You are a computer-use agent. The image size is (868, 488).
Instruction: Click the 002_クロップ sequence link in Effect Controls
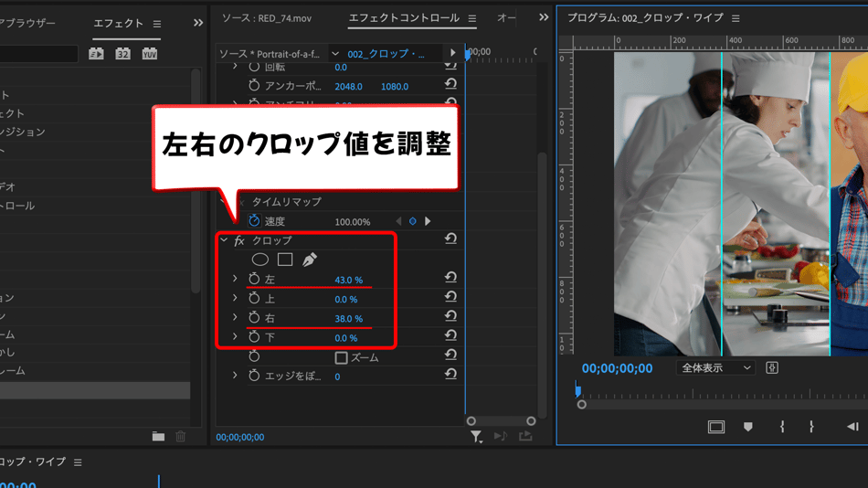pos(386,54)
